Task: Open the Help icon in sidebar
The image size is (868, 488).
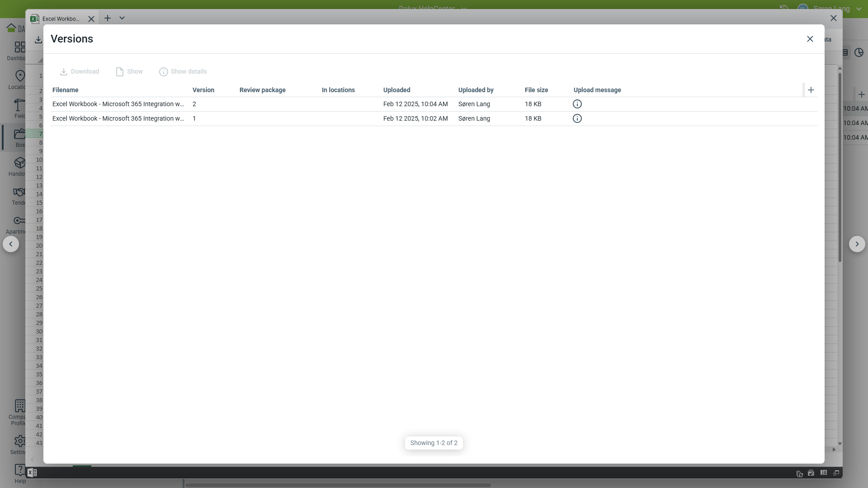Action: 19,471
